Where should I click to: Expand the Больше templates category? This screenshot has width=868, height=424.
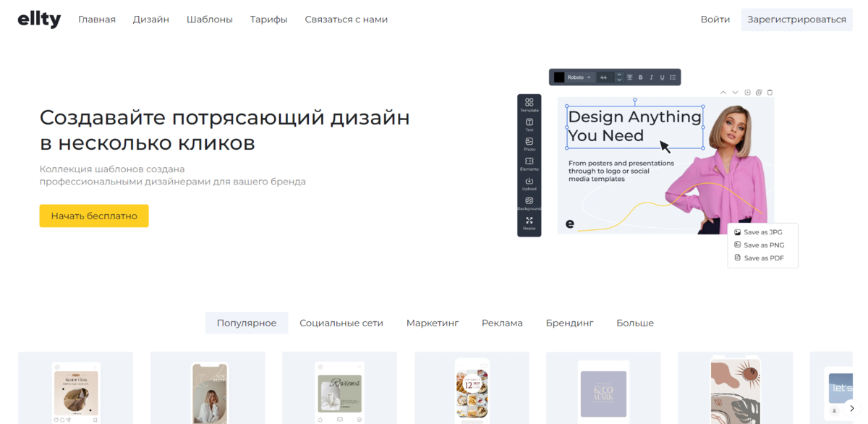tap(634, 323)
